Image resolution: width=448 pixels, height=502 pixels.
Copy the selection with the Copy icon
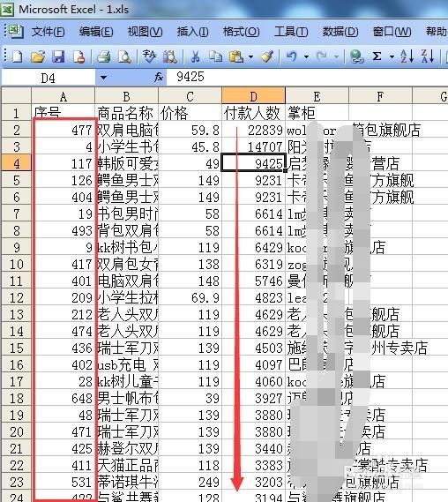point(215,57)
